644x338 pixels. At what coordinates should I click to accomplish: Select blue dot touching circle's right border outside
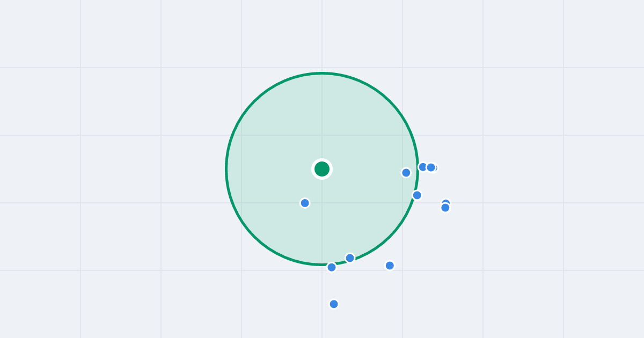422,167
